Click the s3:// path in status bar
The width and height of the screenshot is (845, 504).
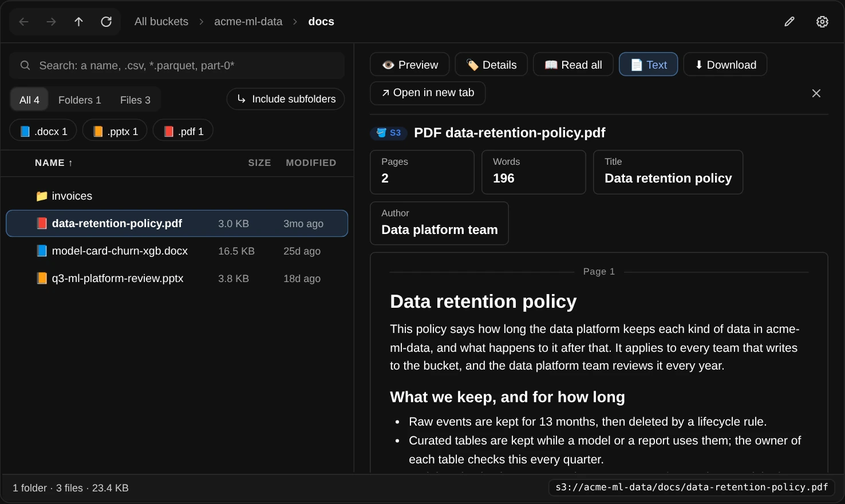[x=692, y=487]
